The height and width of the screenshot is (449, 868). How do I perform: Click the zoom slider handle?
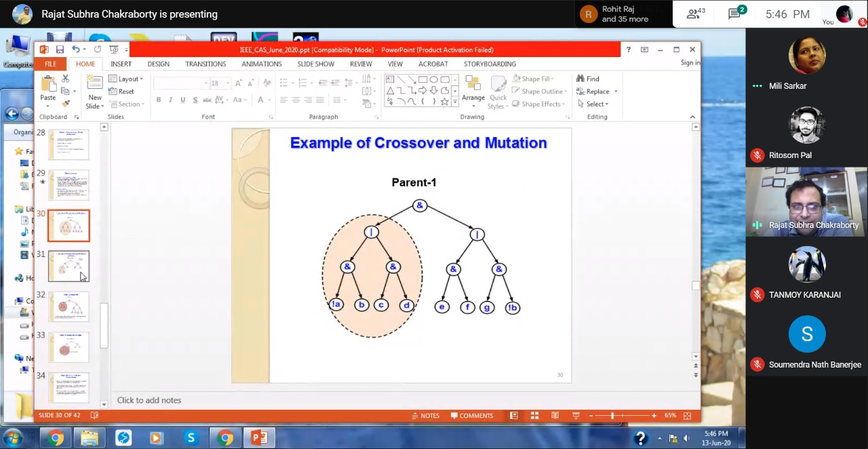click(612, 416)
